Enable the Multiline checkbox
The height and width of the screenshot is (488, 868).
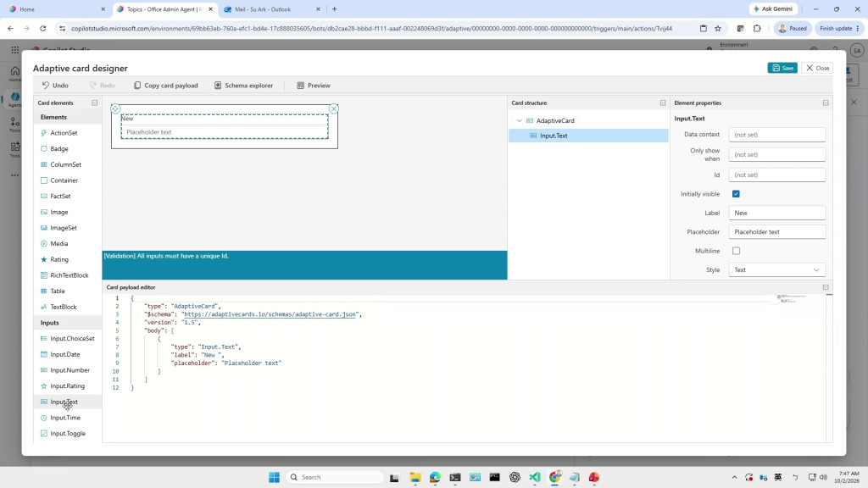point(736,251)
